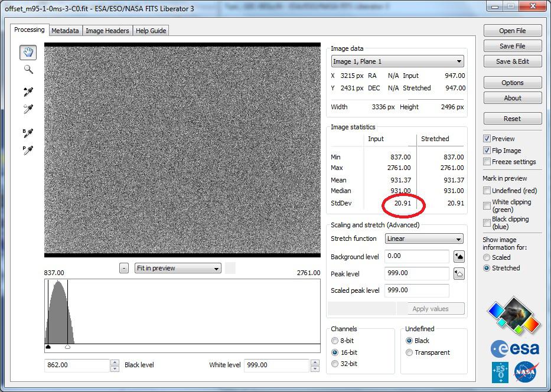551x392 pixels.
Task: Select the Hand pan tool
Action: (28, 53)
